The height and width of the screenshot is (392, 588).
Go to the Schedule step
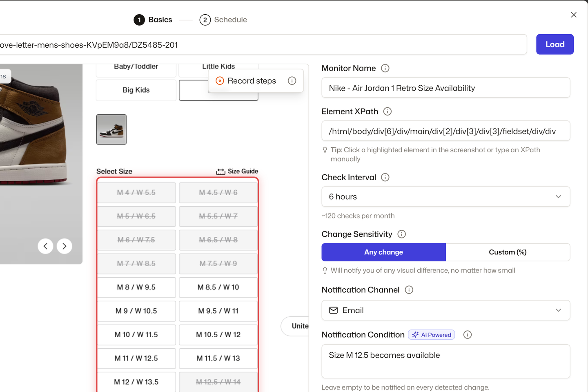(x=223, y=20)
